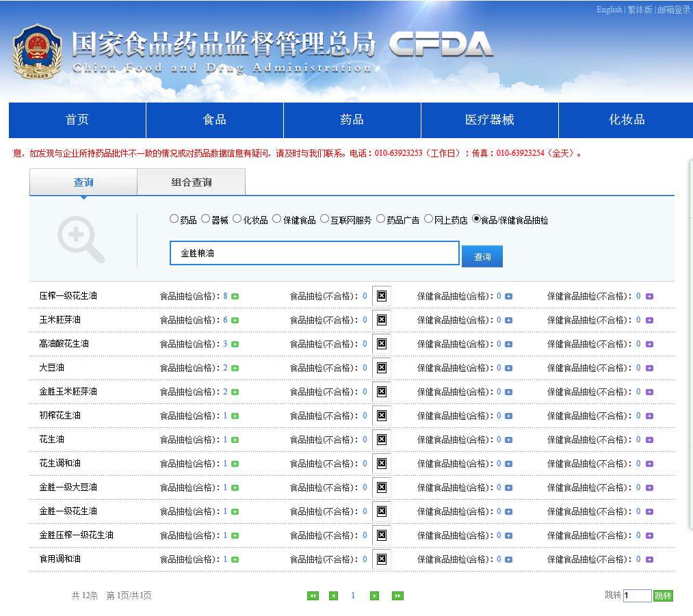The width and height of the screenshot is (693, 616).
Task: Open the 食品 navigation menu
Action: [215, 120]
